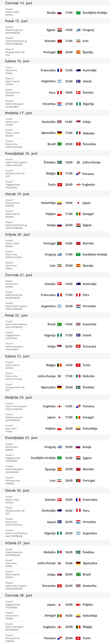Click 20:00 kickoff time of Argentina–Hrvatska match

click(x=69, y=306)
